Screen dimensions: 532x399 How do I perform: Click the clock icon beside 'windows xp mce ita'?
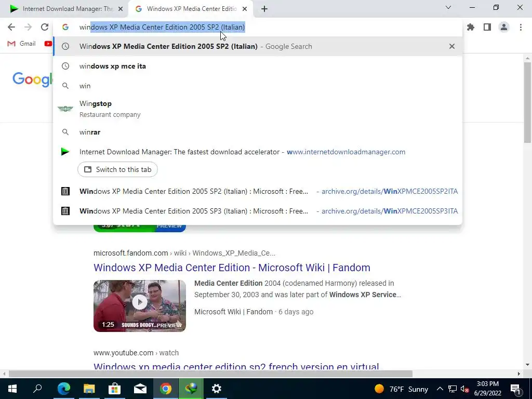[65, 66]
